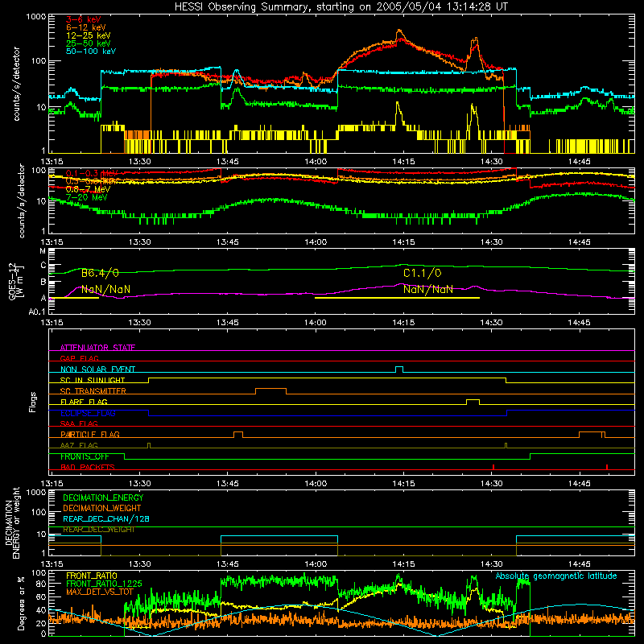Click the REAR_DEC_CHAN/128 legend label
Screen dimensions: 644x644
[106, 519]
